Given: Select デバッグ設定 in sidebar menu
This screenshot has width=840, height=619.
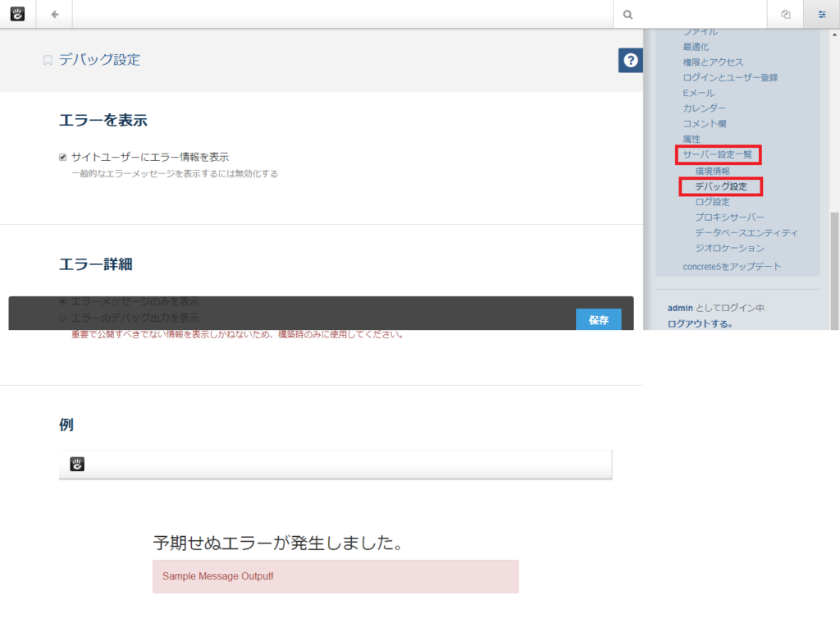Looking at the screenshot, I should pyautogui.click(x=720, y=186).
